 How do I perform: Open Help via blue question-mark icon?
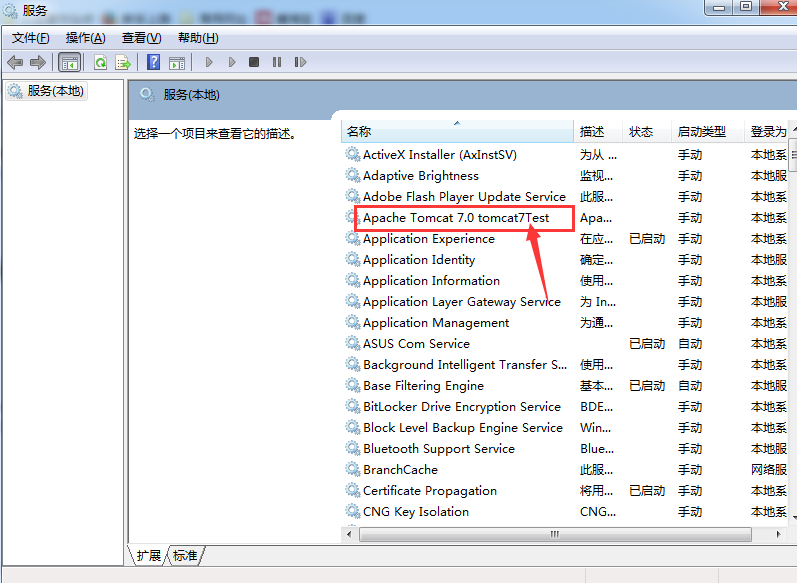coord(154,62)
